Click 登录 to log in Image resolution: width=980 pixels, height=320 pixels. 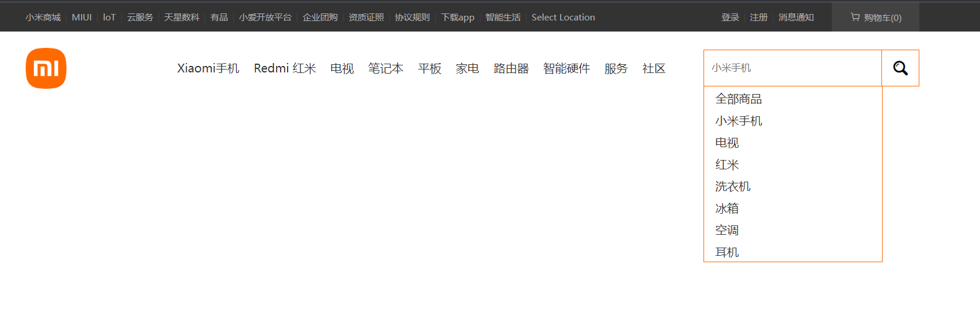click(730, 18)
